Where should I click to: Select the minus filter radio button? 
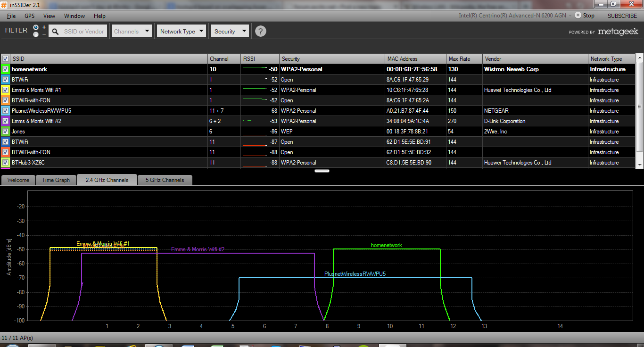click(36, 34)
